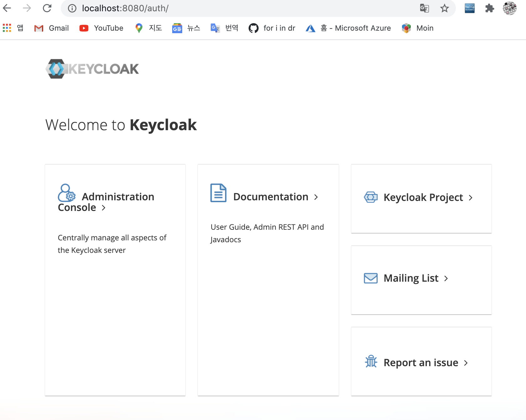526x420 pixels.
Task: Click the chevron next to Report an issue
Action: [466, 363]
